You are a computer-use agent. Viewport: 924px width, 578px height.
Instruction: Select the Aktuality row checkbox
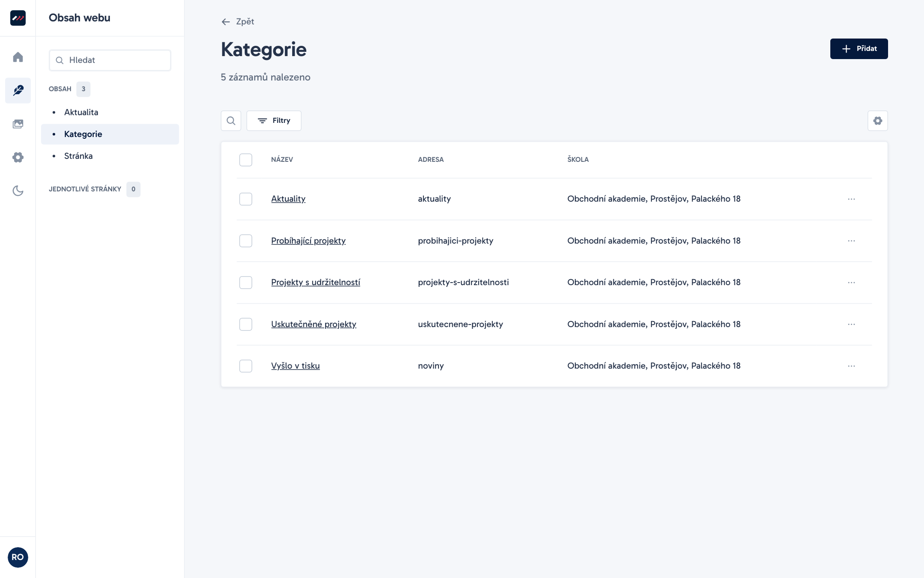click(246, 199)
